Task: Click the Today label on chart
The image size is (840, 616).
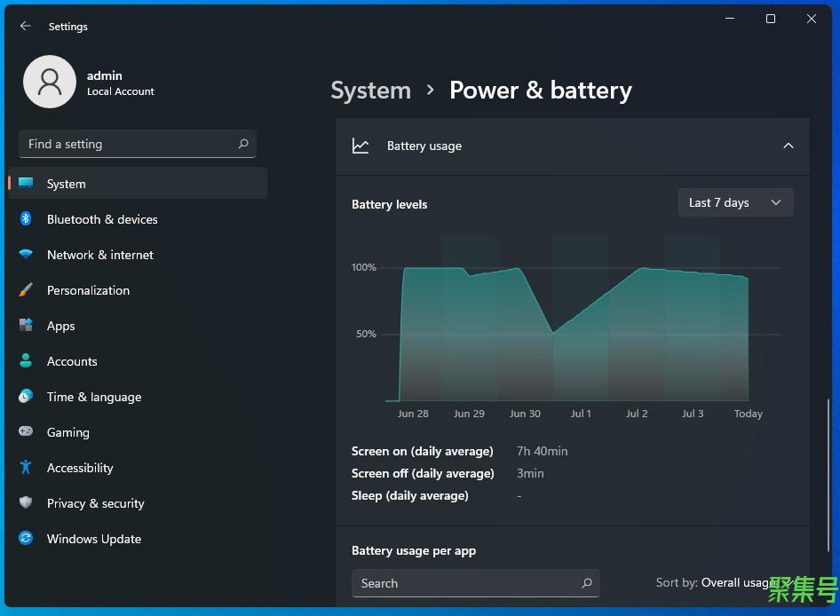Action: tap(748, 414)
